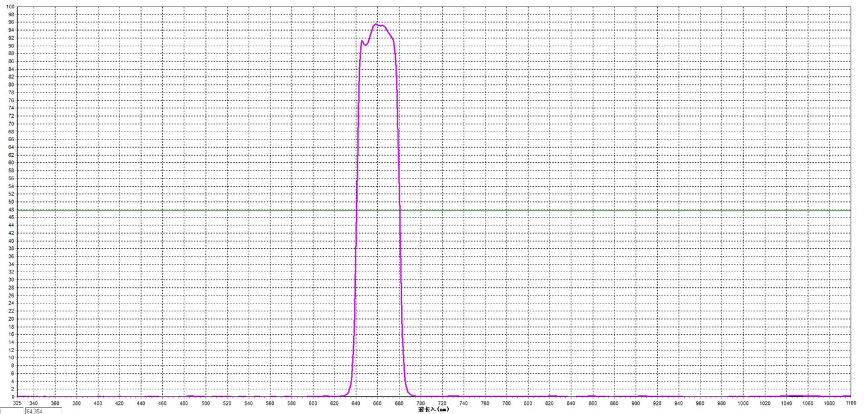Click the 680 label on the x-axis
Viewport: 868px width, 414px height.
399,403
